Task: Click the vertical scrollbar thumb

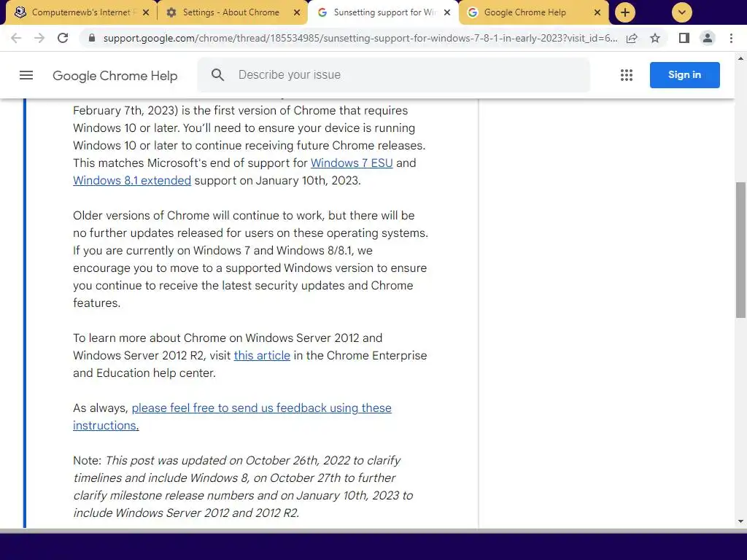Action: click(740, 249)
